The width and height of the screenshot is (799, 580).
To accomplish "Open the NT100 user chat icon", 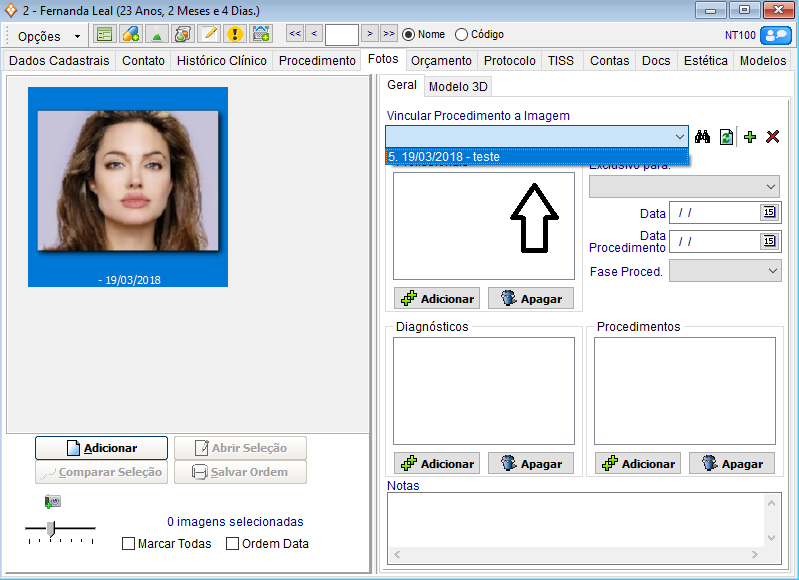I will 775,35.
